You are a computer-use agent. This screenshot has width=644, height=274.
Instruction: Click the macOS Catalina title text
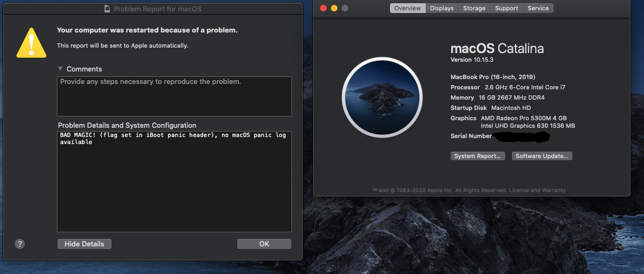pos(497,49)
